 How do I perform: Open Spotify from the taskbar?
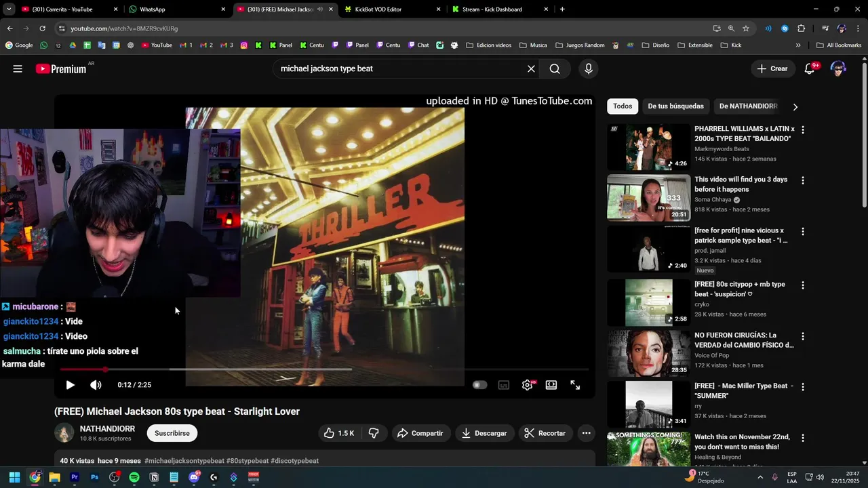pos(134,477)
